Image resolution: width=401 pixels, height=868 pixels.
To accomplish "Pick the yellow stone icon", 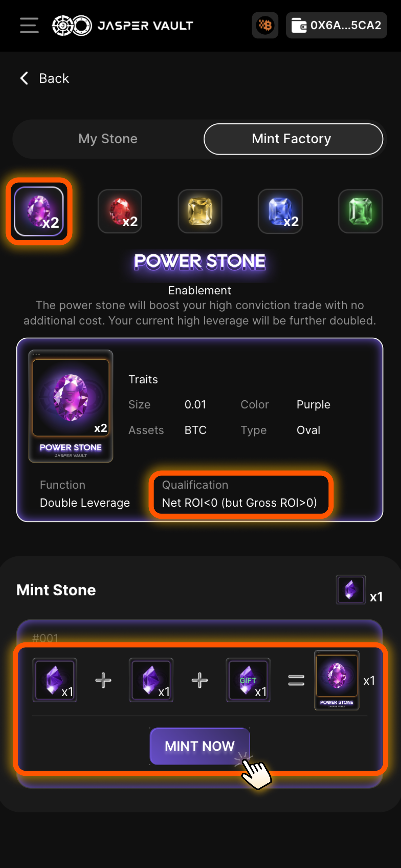I will (x=200, y=211).
